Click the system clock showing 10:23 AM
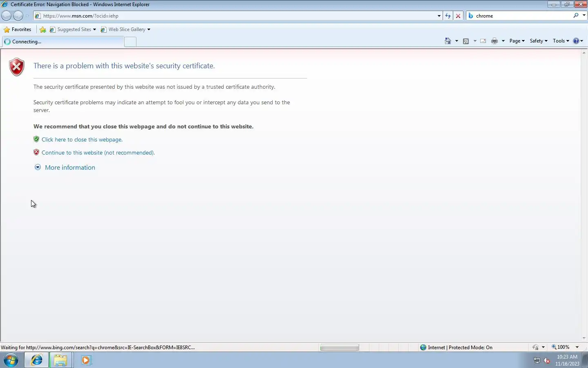The image size is (588, 368). coord(567,360)
